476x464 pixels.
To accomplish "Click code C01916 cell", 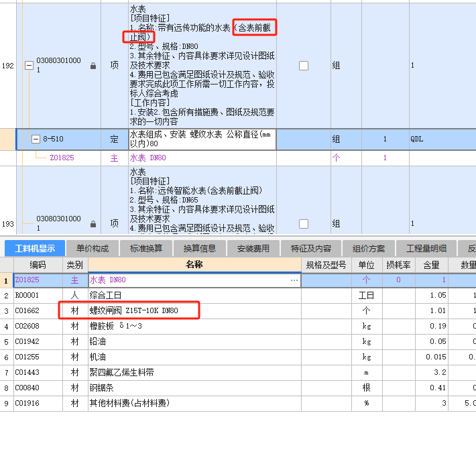I will pyautogui.click(x=38, y=404).
